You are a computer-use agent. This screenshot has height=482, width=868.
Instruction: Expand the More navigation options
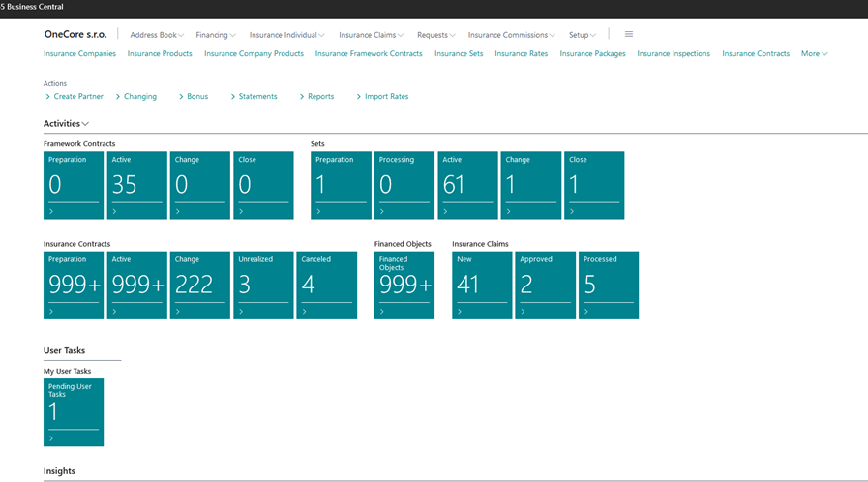point(814,54)
